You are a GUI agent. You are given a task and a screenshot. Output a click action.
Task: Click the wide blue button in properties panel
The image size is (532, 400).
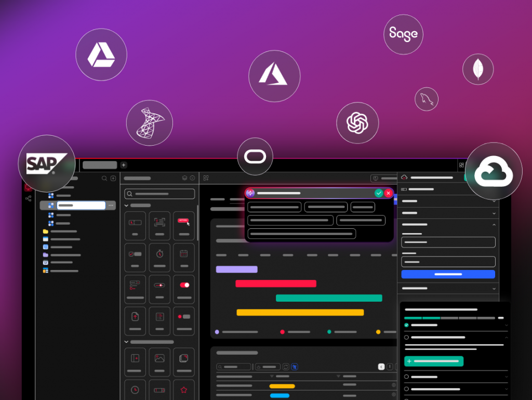[x=448, y=274]
